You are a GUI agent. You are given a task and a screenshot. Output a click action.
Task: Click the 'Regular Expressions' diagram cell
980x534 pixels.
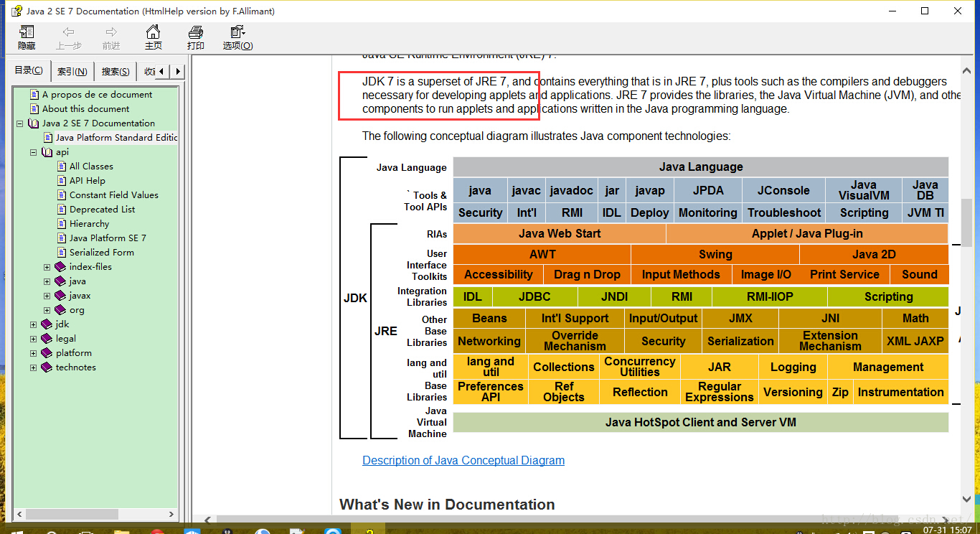[719, 392]
